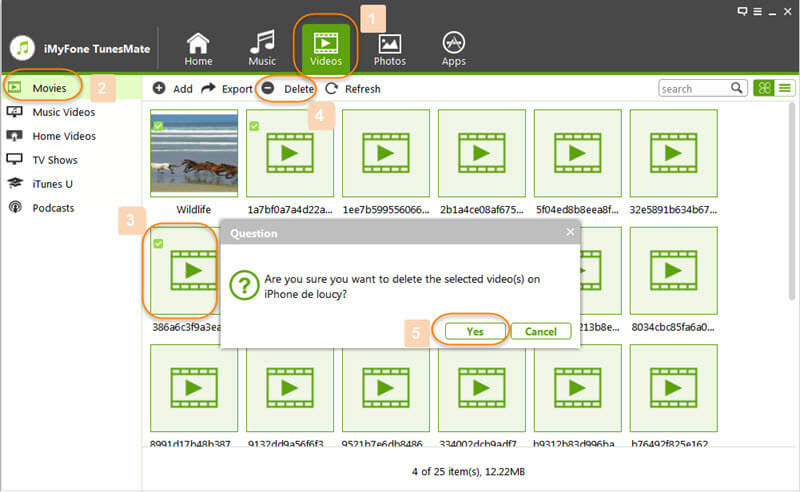The height and width of the screenshot is (492, 800).
Task: Click the Add plus icon
Action: tap(159, 88)
